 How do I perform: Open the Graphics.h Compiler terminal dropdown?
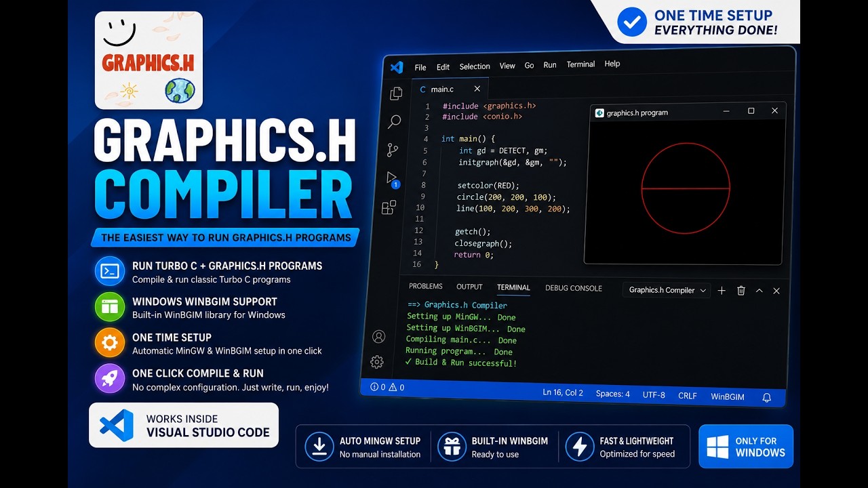coord(667,290)
